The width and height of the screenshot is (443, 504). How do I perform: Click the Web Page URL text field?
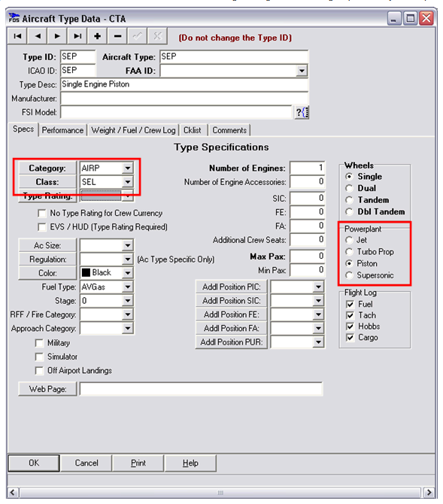pos(201,389)
